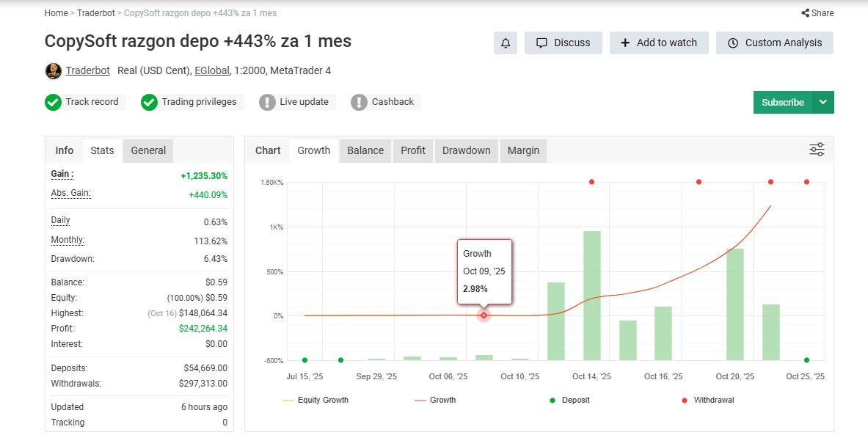Click the Deposits label
The height and width of the screenshot is (446, 868).
click(x=69, y=368)
